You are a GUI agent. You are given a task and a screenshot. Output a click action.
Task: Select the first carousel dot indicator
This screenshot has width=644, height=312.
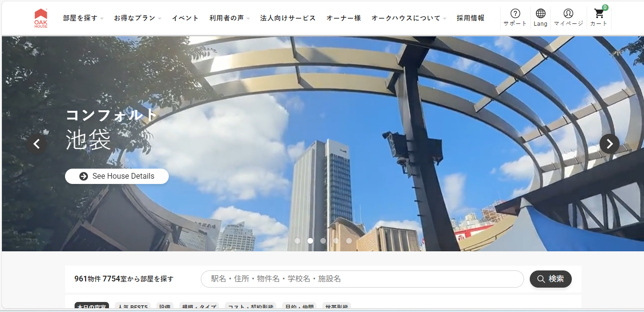point(297,241)
